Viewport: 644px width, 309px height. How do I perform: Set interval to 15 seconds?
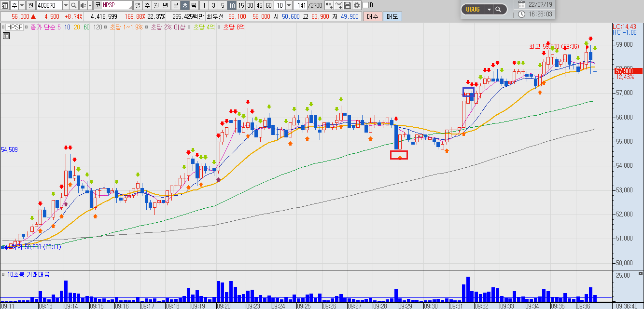(241, 5)
